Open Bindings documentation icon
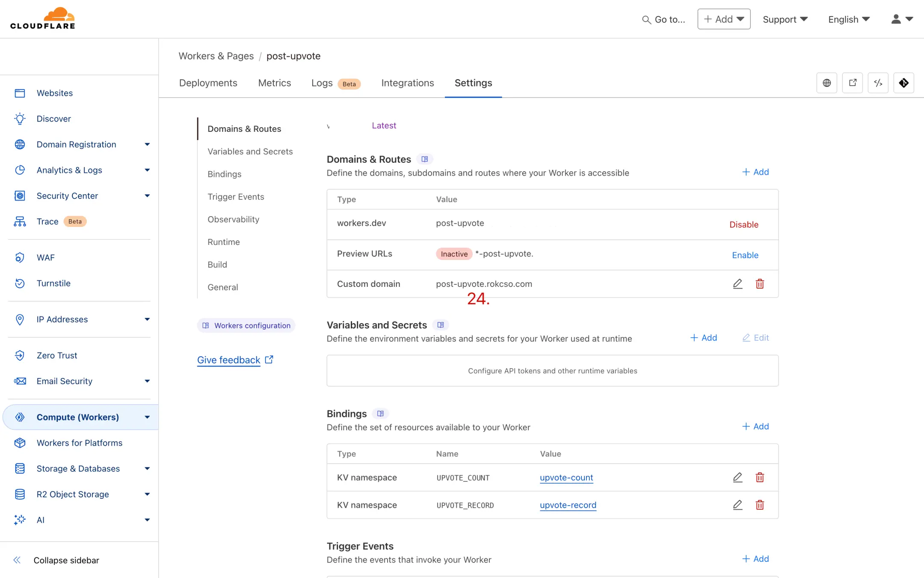924x578 pixels. coord(380,414)
